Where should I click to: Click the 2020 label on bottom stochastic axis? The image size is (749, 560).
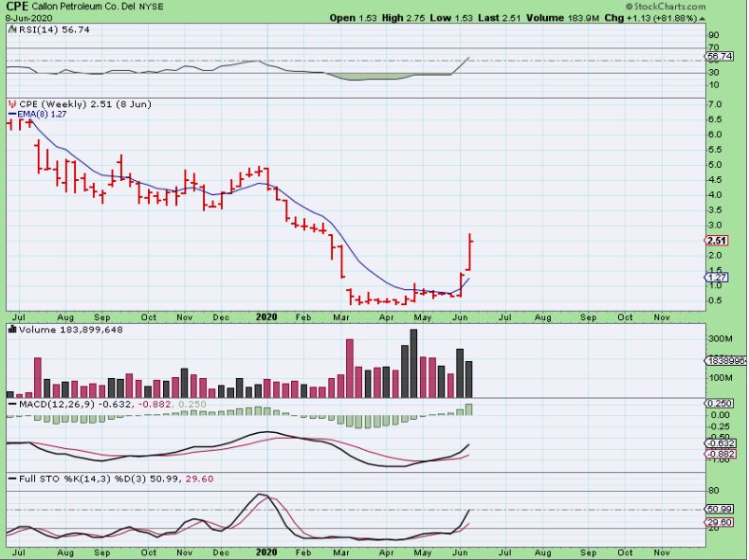(x=266, y=551)
